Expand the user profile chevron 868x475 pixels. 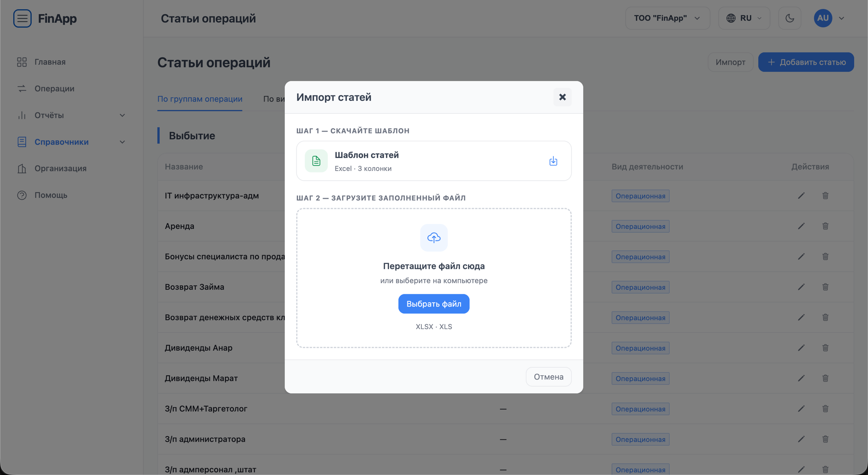(842, 18)
